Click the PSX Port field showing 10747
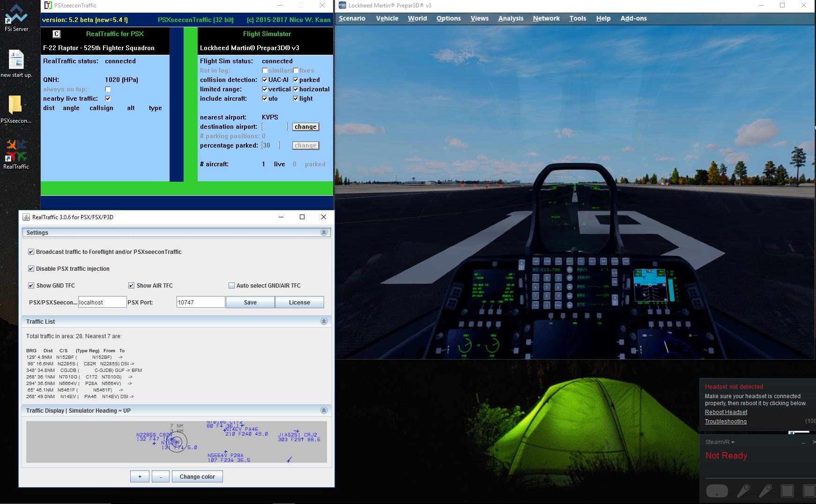 click(201, 303)
